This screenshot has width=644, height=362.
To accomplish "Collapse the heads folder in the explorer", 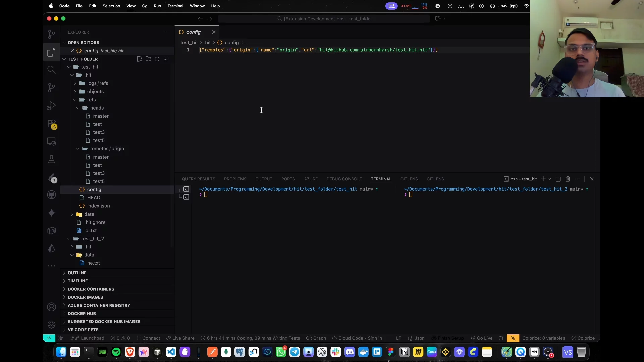I will click(x=78, y=108).
